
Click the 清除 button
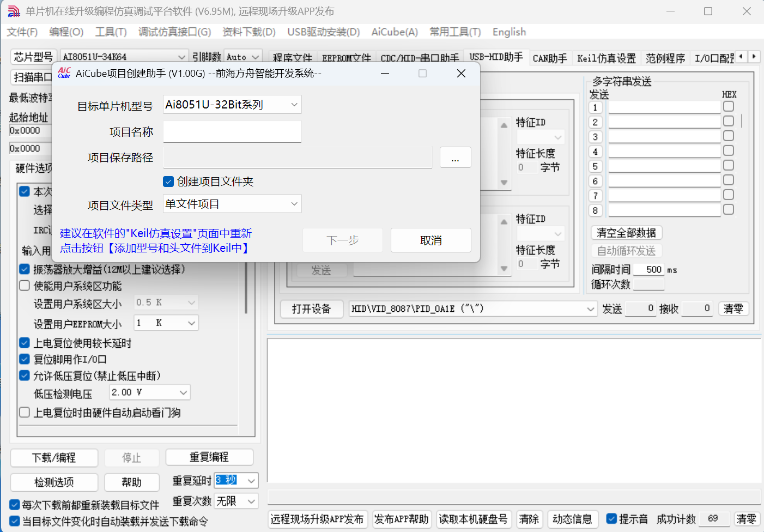pos(529,519)
